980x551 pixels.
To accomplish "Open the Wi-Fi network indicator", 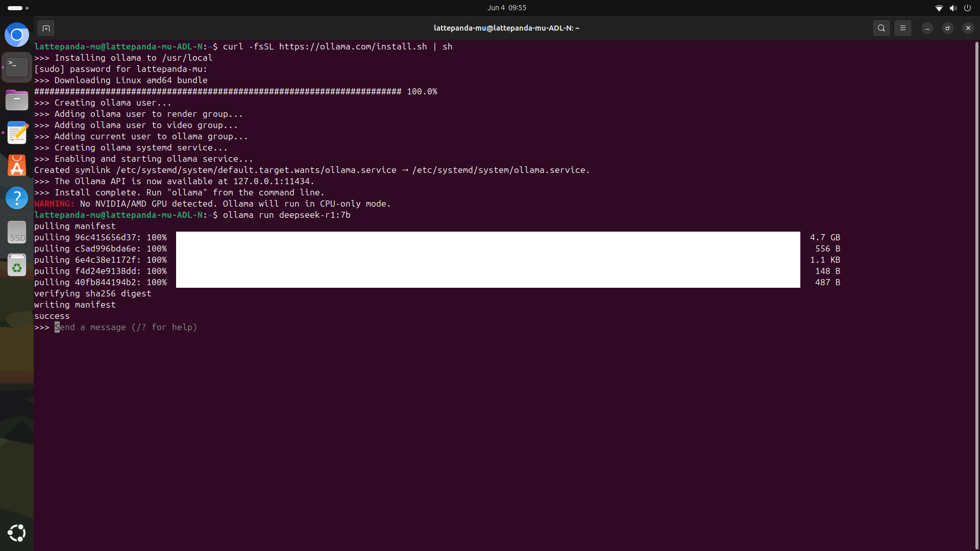I will point(938,8).
